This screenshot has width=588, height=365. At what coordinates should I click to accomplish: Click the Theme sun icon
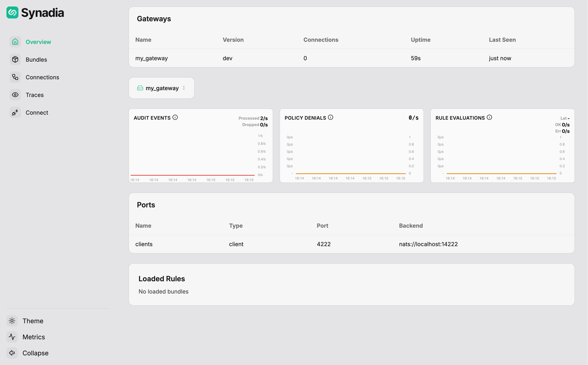(12, 321)
